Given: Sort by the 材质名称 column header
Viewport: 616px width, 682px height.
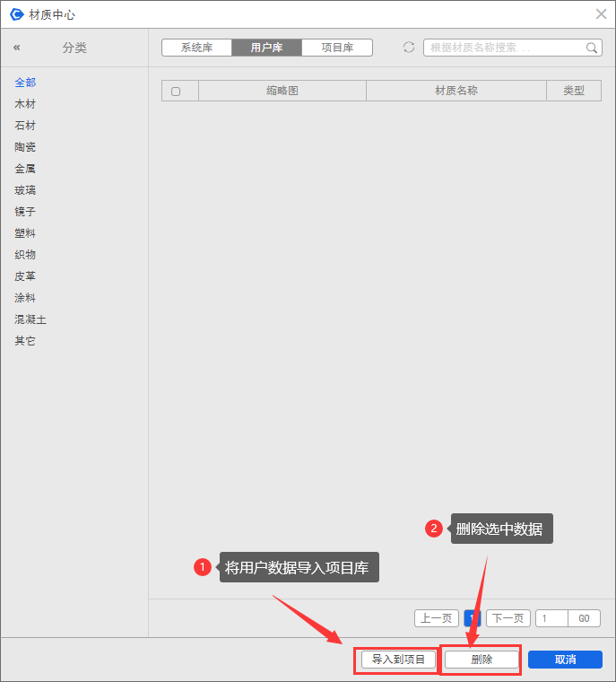Looking at the screenshot, I should tap(455, 91).
